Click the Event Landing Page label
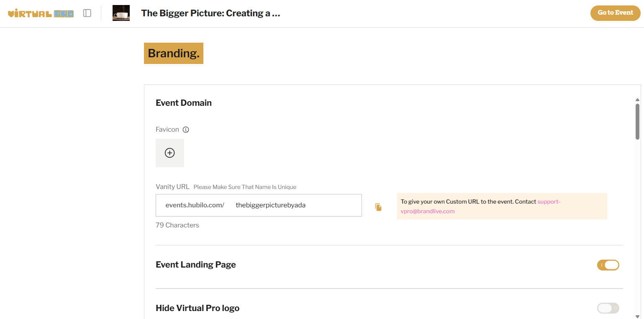This screenshot has height=319, width=644. pos(196,265)
